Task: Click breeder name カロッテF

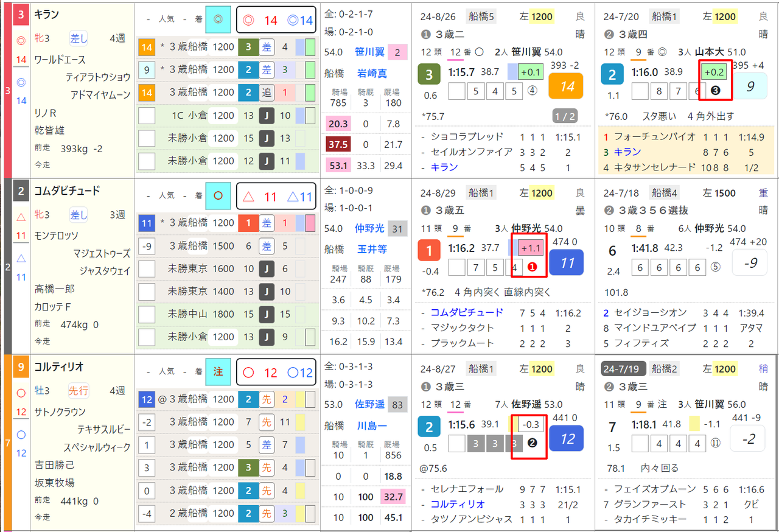Action: pyautogui.click(x=54, y=306)
